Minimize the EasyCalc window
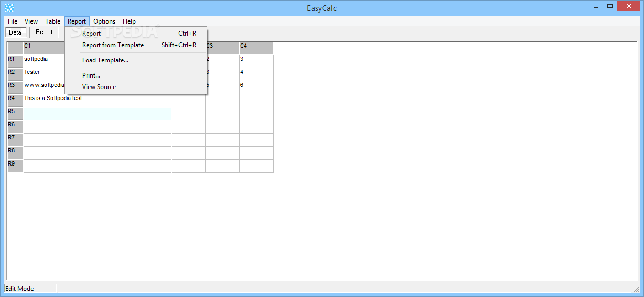Viewport: 644px width, 297px height. pyautogui.click(x=595, y=6)
